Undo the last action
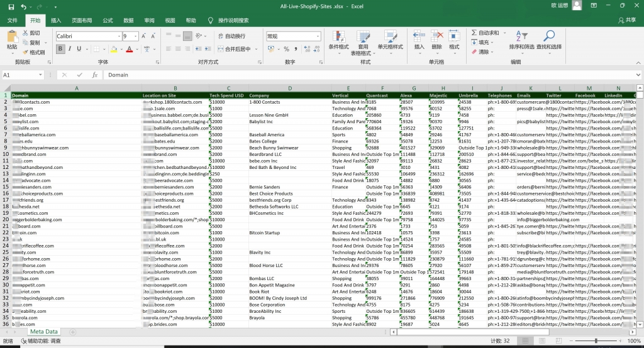The height and width of the screenshot is (348, 644). pyautogui.click(x=23, y=6)
